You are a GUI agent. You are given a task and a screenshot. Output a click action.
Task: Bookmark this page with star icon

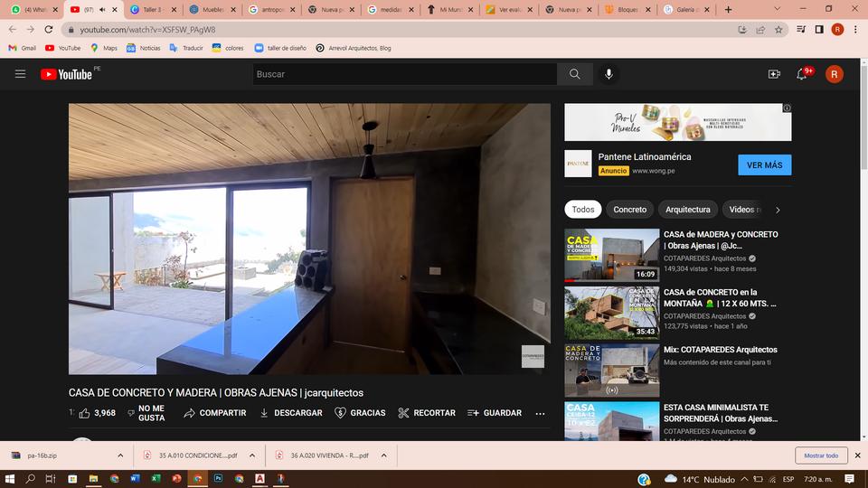778,29
